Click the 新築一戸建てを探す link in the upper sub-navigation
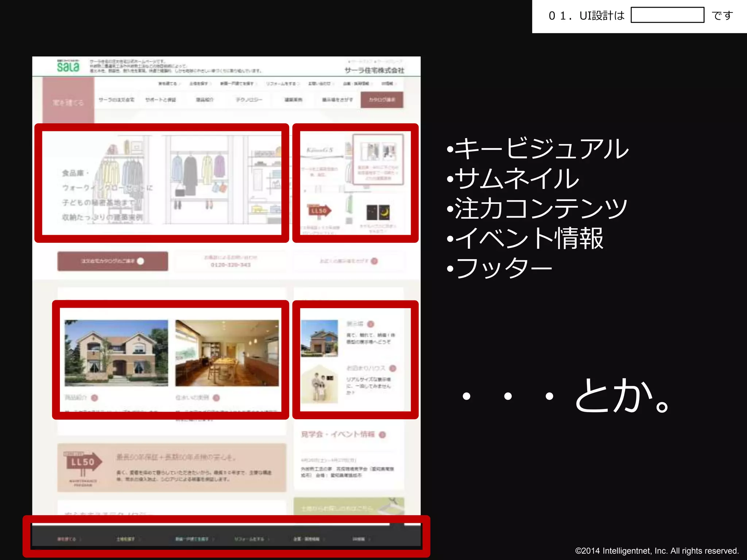747x560 pixels. (238, 83)
